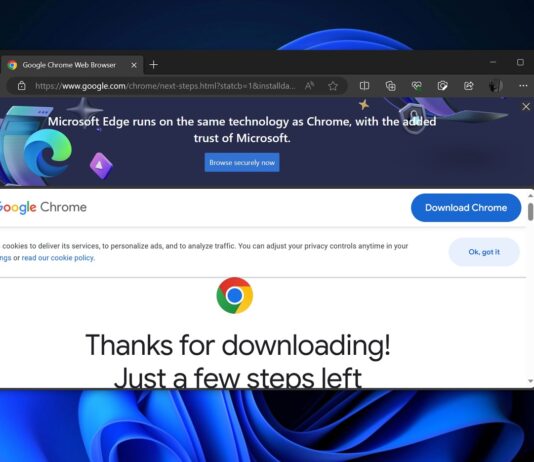This screenshot has width=534, height=462.
Task: Click the Download Chrome button
Action: click(466, 208)
